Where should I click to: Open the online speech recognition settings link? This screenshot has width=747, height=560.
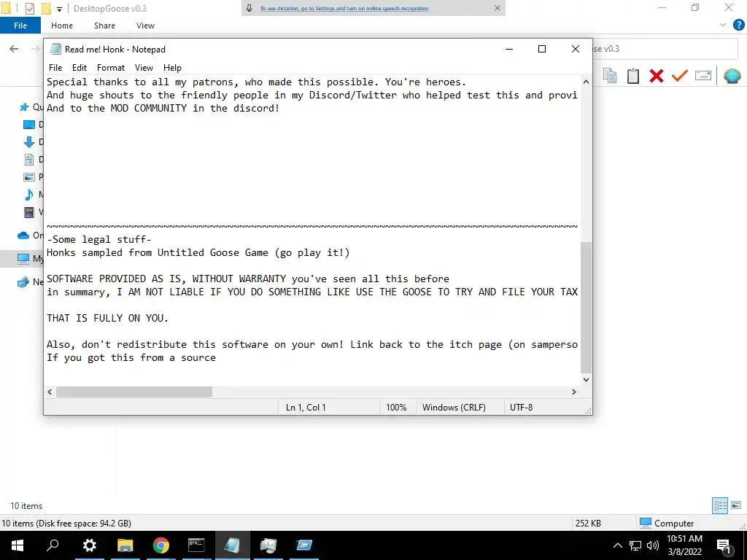[x=344, y=8]
